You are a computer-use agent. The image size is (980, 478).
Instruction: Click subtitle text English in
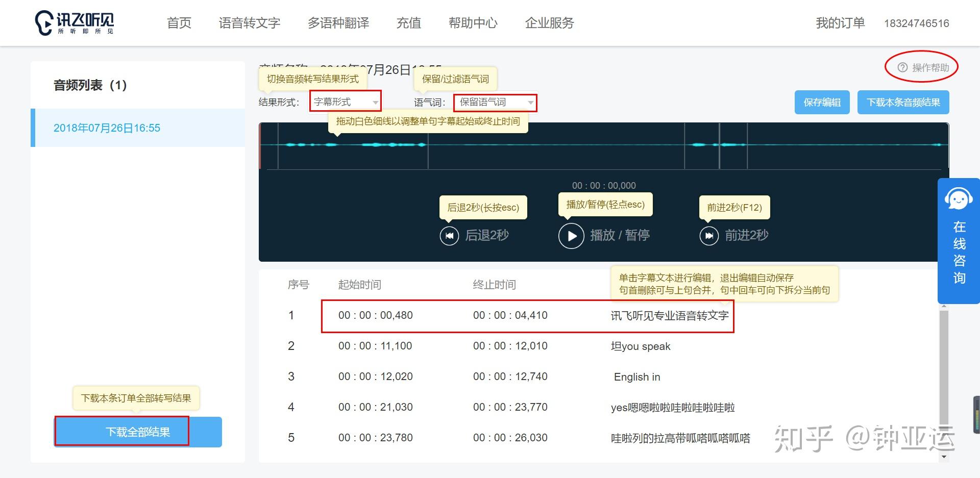click(x=637, y=377)
